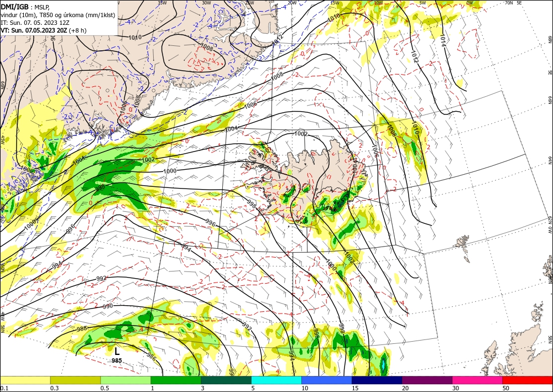
Task: Click the "30" legend scale value
Action: click(456, 388)
